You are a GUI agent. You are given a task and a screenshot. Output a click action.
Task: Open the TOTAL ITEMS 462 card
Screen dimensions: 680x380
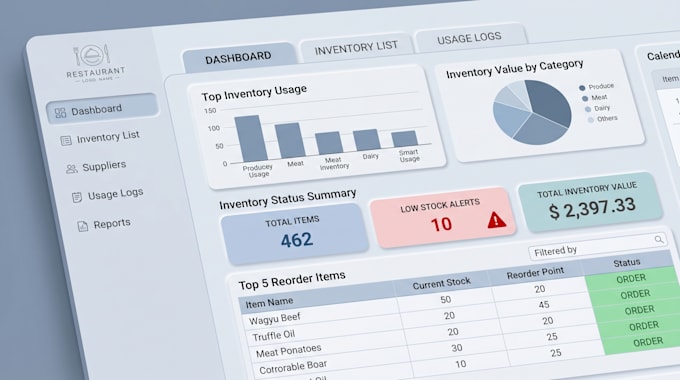point(294,233)
